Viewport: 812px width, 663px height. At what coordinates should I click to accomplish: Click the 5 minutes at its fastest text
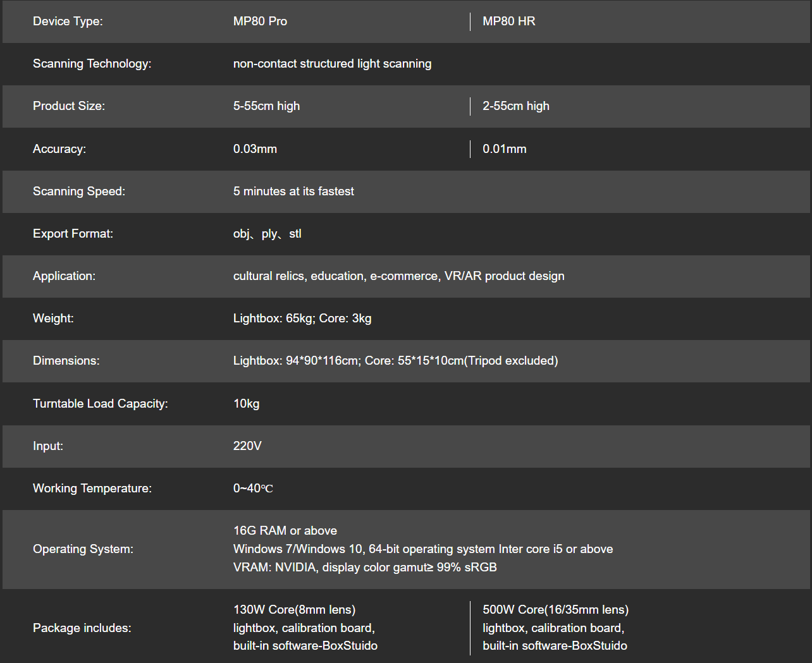(293, 192)
